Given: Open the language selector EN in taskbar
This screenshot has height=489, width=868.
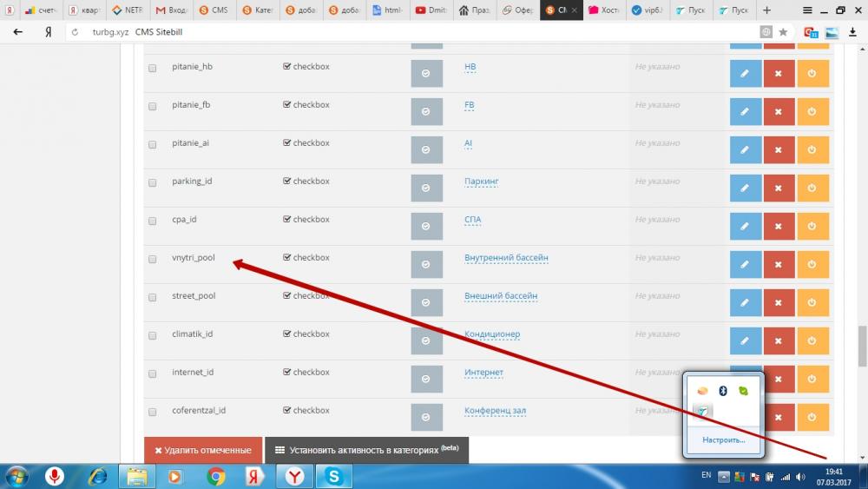Looking at the screenshot, I should coord(706,475).
